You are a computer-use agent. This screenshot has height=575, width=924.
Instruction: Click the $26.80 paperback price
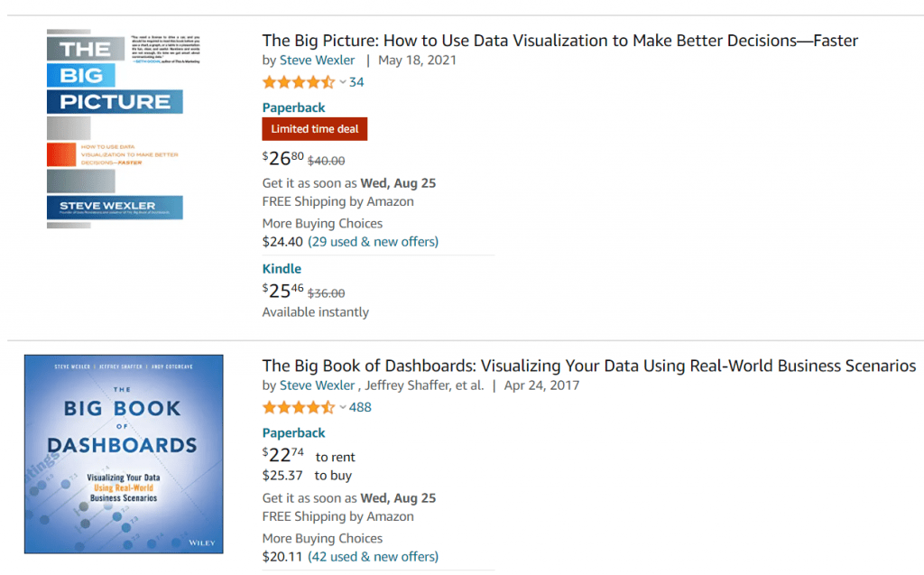pyautogui.click(x=282, y=158)
